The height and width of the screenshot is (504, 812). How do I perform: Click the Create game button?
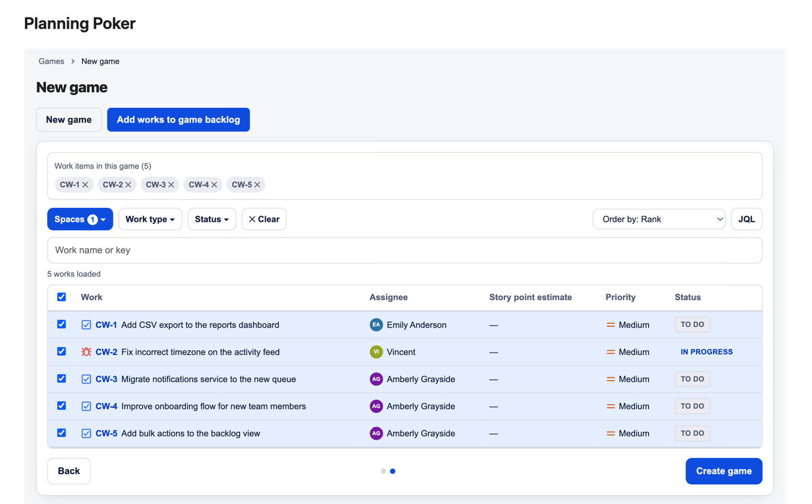724,472
